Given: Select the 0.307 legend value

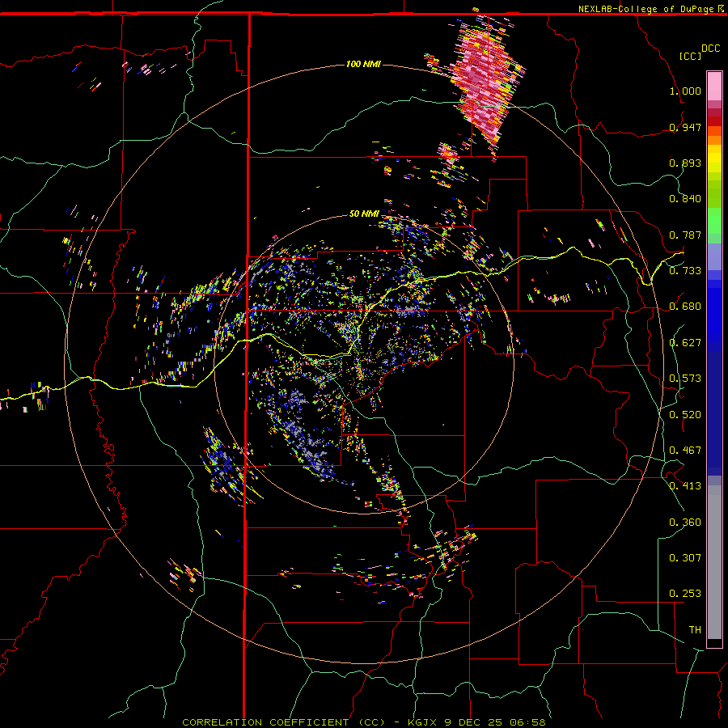Looking at the screenshot, I should point(685,558).
